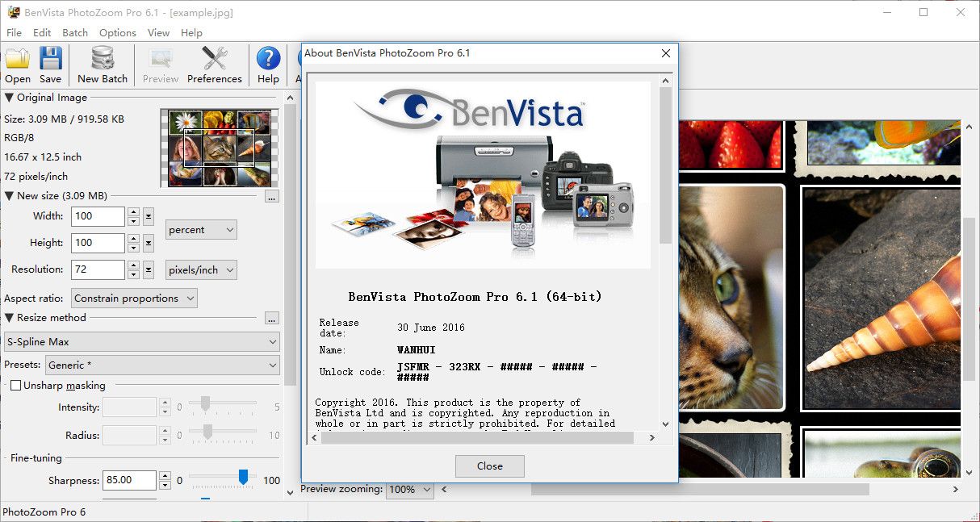Open the Batch menu
The height and width of the screenshot is (522, 980).
point(75,33)
